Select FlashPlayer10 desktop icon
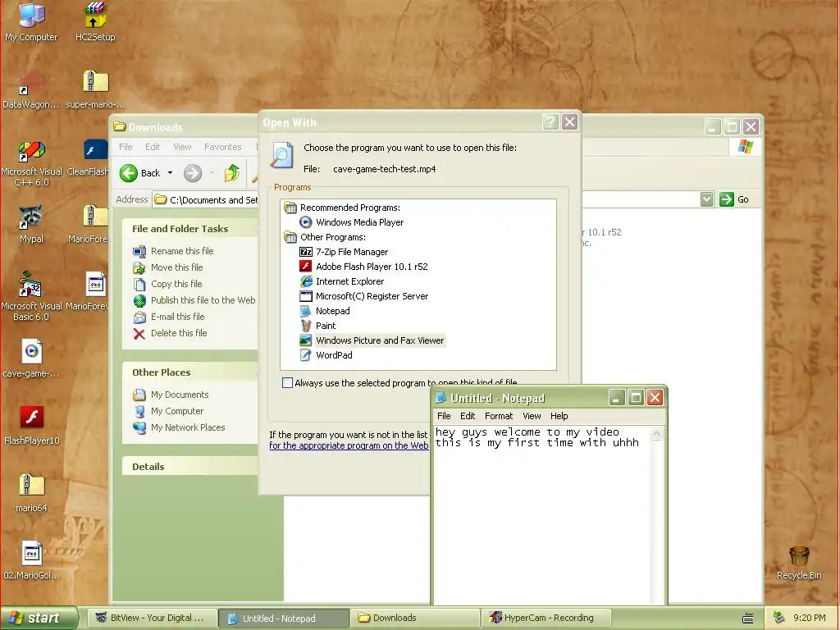Viewport: 840px width, 630px height. click(31, 426)
